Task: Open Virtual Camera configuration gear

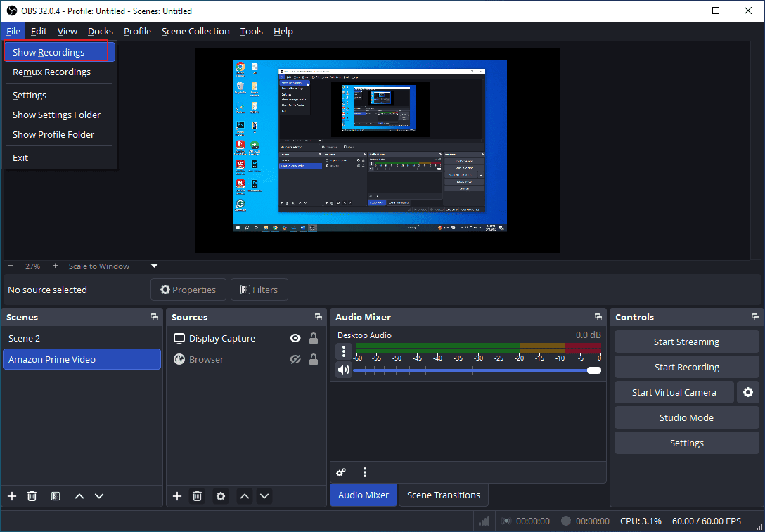Action: coord(747,392)
